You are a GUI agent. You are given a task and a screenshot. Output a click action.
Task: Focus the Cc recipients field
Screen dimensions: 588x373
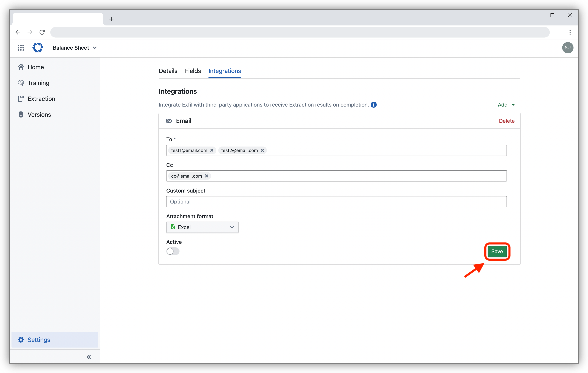[x=337, y=176]
